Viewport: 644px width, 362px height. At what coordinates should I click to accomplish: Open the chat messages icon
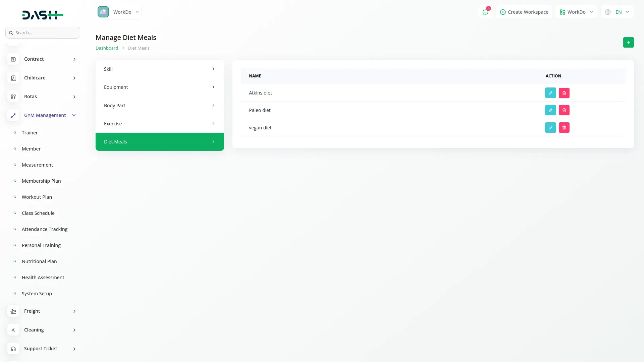(x=485, y=12)
